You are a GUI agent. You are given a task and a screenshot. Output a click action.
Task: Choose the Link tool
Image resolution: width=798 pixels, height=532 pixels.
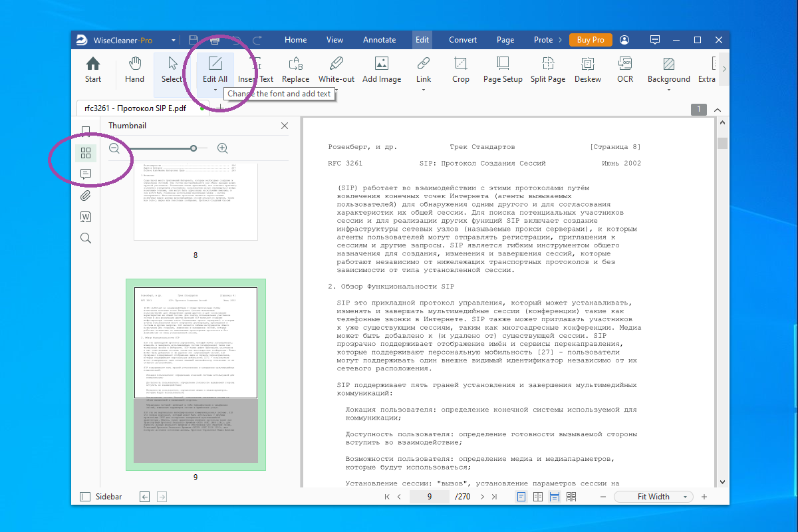tap(424, 70)
